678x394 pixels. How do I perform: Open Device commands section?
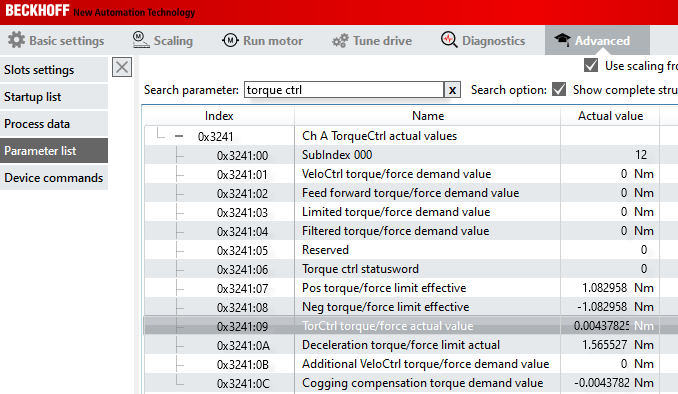tap(54, 178)
